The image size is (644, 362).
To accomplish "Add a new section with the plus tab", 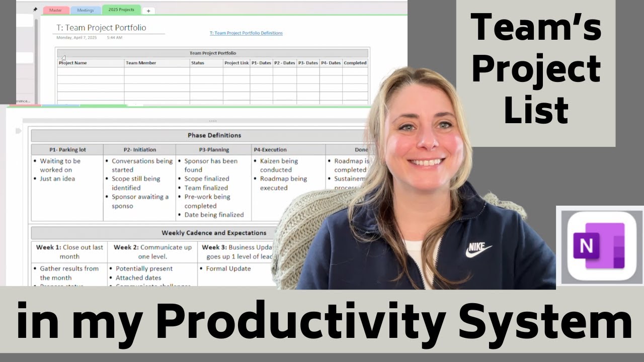I will point(148,11).
